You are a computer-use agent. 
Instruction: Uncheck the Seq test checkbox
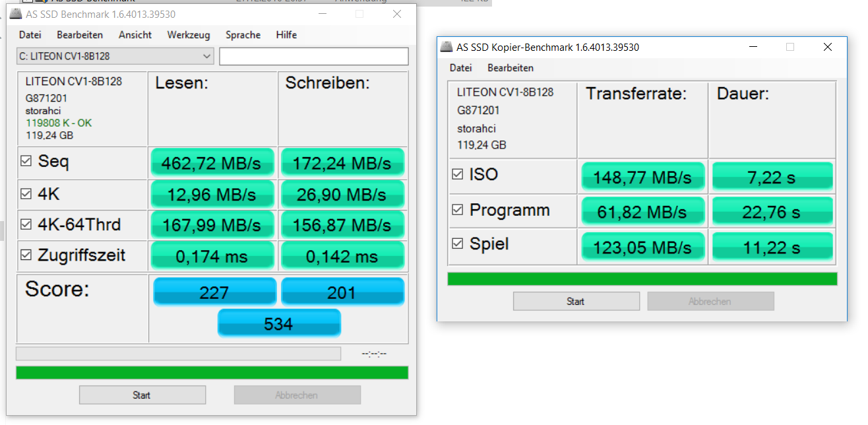pyautogui.click(x=26, y=162)
